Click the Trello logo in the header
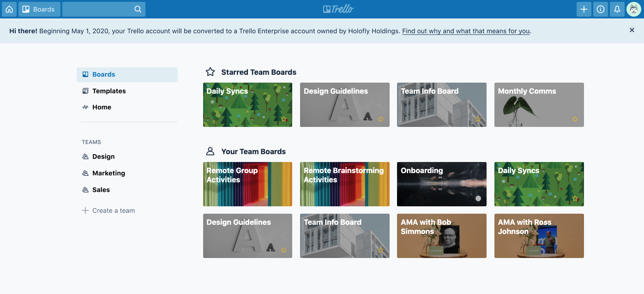This screenshot has height=294, width=644. point(338,9)
